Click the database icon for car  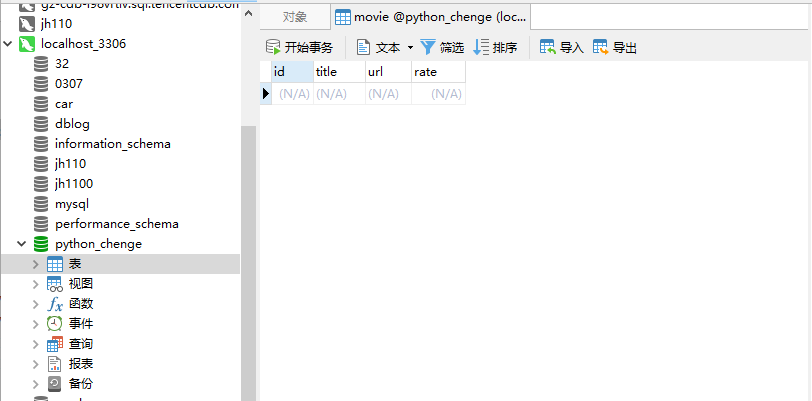click(x=41, y=104)
